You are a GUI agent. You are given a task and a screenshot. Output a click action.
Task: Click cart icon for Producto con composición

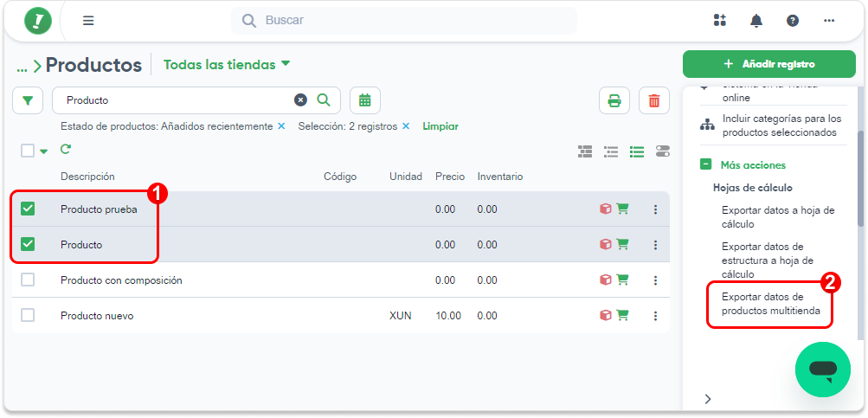(x=623, y=280)
